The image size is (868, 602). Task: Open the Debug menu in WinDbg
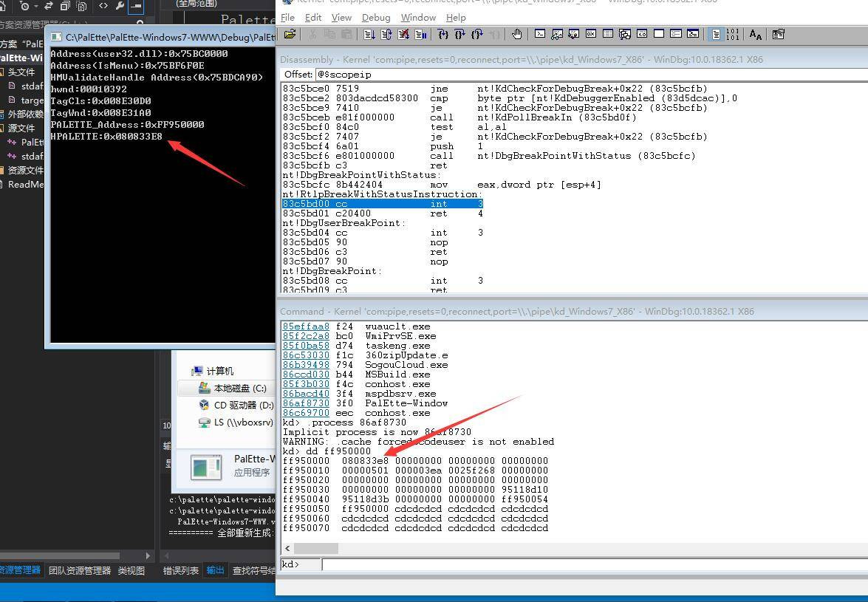pos(376,17)
